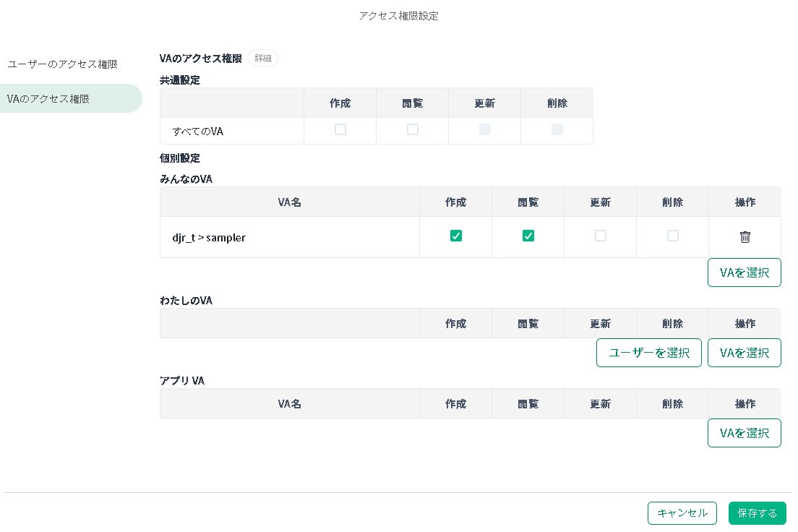Toggle the disabled 更新 checkbox for すべてのVA
798x532 pixels.
click(x=485, y=130)
